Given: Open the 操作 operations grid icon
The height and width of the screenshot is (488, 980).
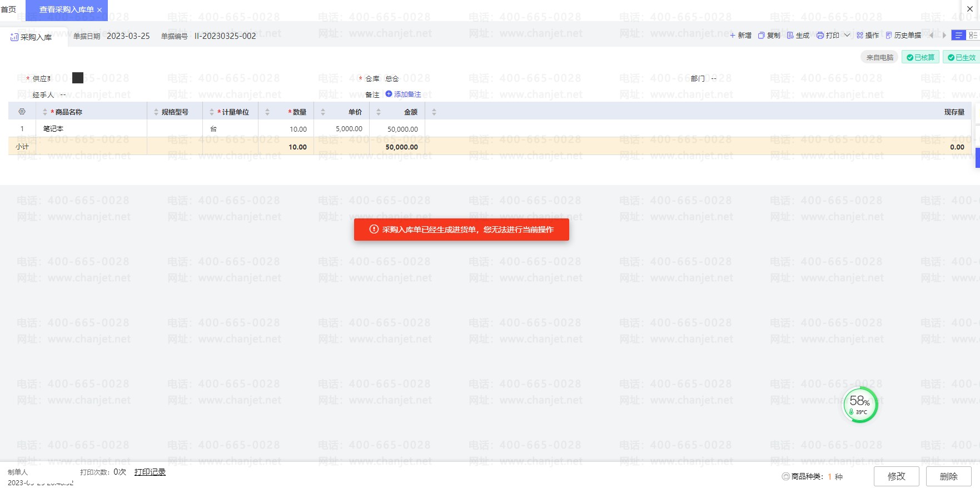Looking at the screenshot, I should tap(860, 36).
